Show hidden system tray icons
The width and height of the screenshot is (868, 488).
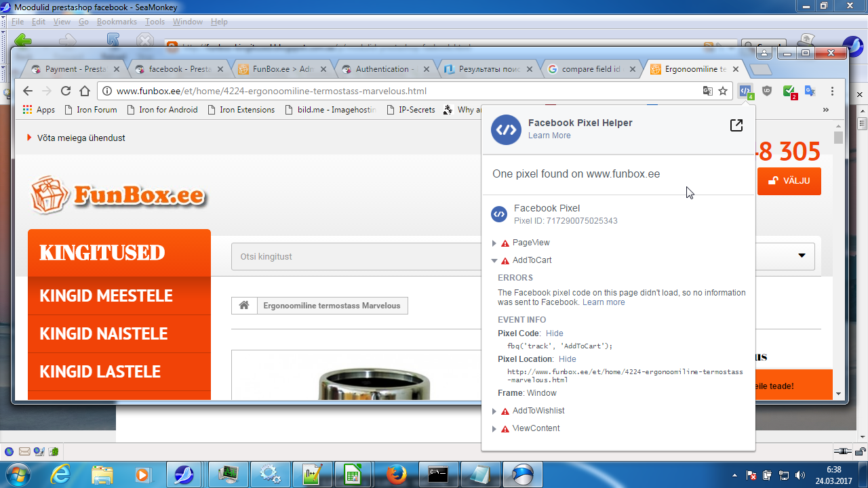736,475
